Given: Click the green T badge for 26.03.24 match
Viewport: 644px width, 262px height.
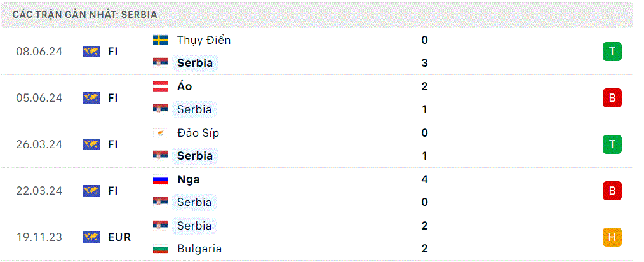Looking at the screenshot, I should (x=612, y=144).
